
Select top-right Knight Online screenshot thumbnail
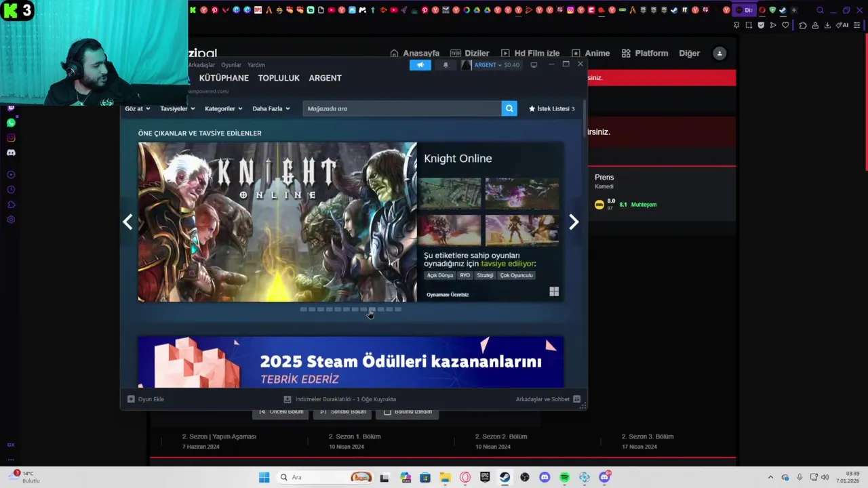pyautogui.click(x=521, y=193)
